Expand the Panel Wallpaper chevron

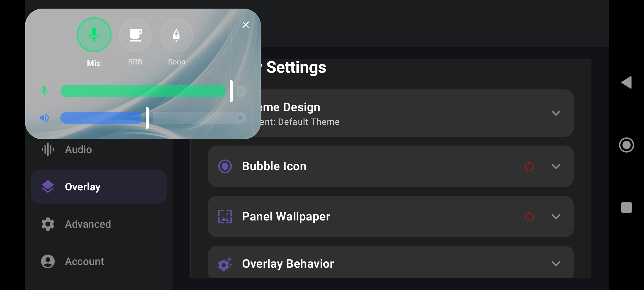(x=556, y=216)
